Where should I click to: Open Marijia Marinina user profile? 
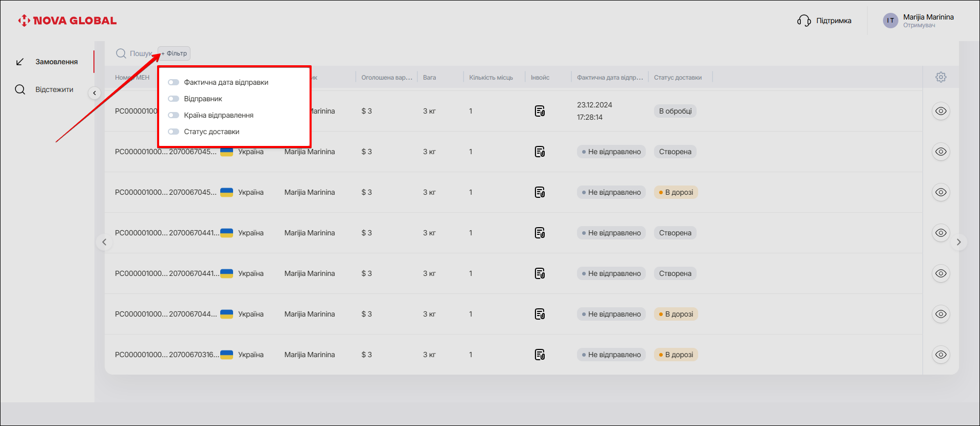click(x=918, y=21)
